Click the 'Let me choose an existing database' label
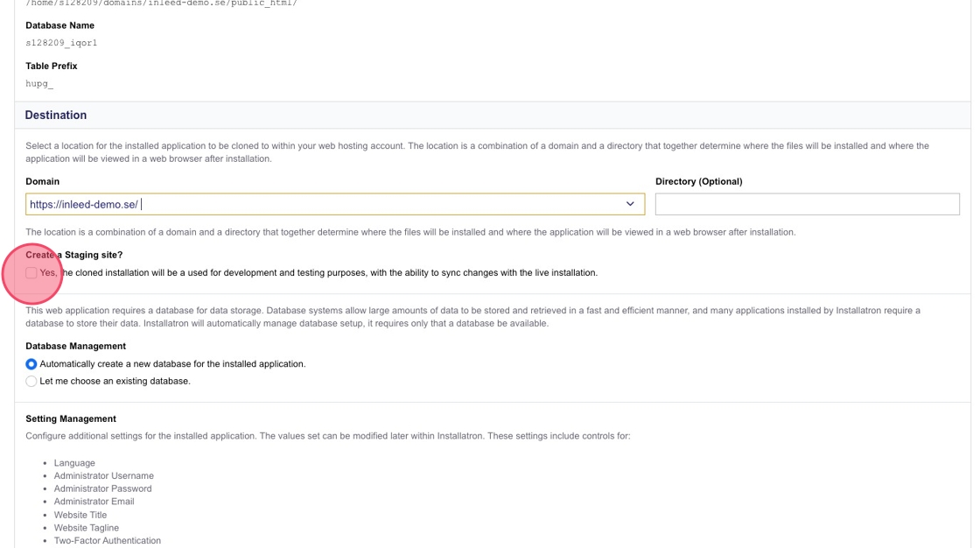 (x=115, y=382)
